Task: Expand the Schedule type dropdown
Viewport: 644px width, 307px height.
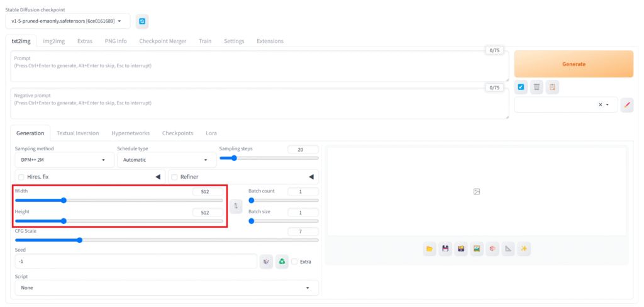Action: 166,160
